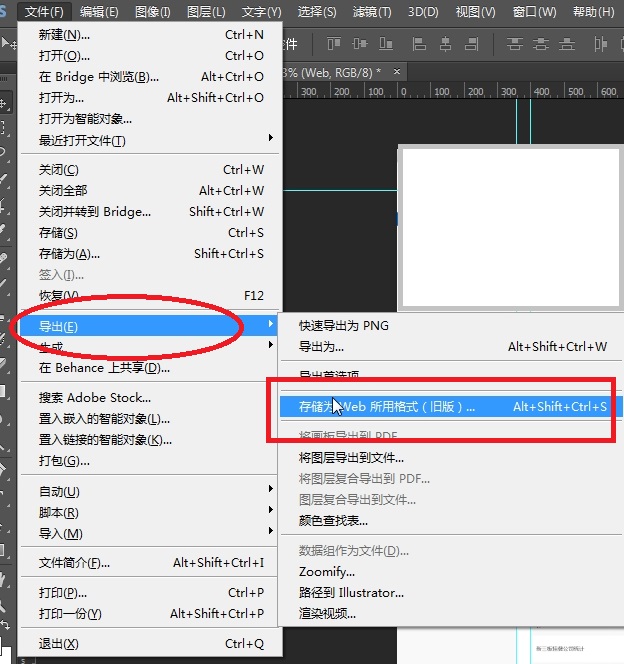The width and height of the screenshot is (624, 664).
Task: Choose 关闭(C) Ctrl+W
Action: pos(150,170)
